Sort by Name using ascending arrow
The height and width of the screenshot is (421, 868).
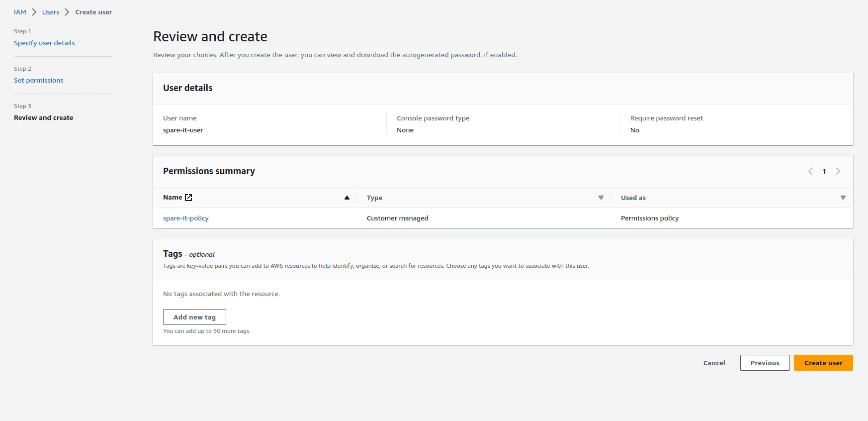click(x=347, y=198)
